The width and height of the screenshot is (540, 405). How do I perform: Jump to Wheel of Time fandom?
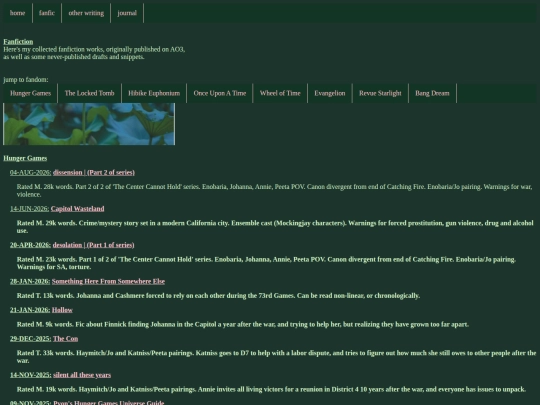click(280, 93)
